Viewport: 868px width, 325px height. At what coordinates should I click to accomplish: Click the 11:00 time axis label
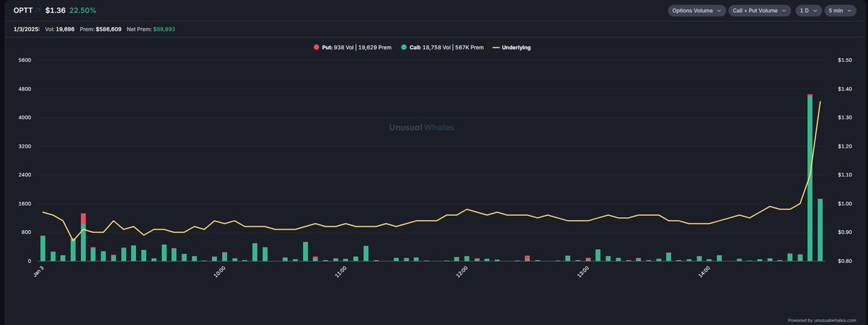(341, 271)
